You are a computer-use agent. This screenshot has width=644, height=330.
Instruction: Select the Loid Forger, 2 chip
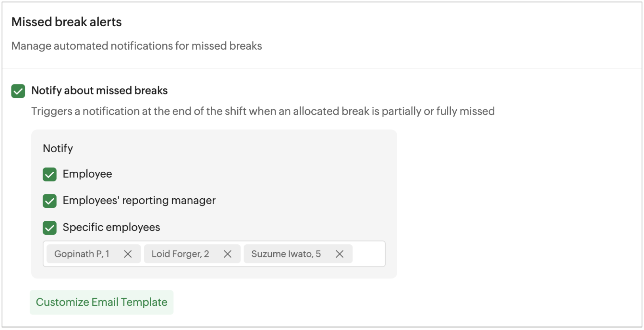[x=180, y=254]
